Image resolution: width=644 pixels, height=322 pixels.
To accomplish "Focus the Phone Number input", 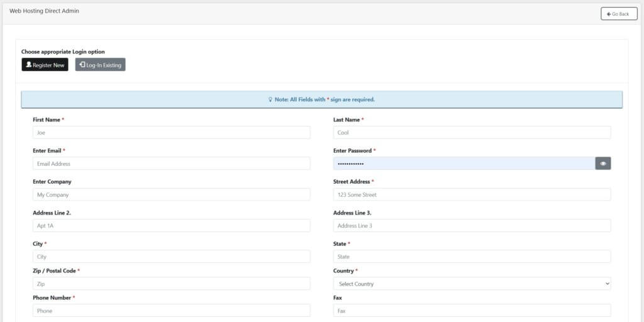I will [171, 311].
